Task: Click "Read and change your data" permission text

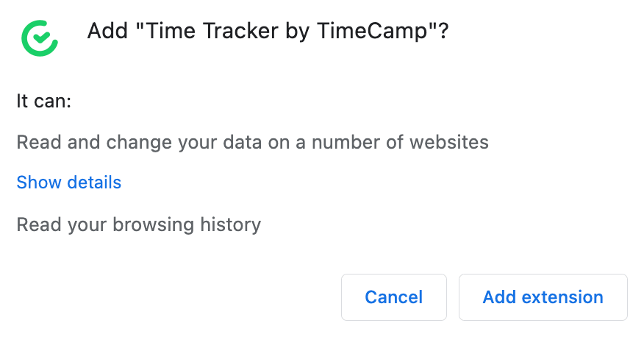Action: [252, 142]
